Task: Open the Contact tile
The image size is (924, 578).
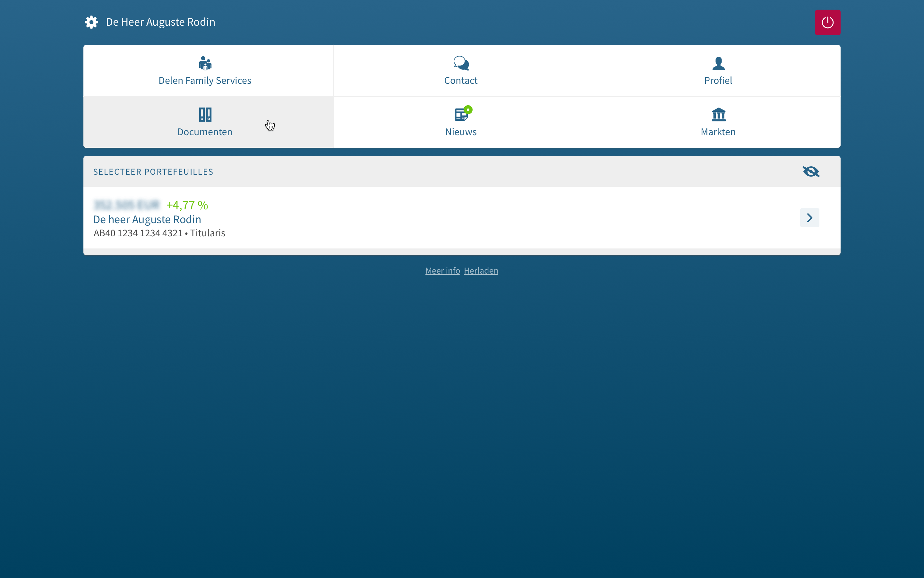Action: click(462, 71)
